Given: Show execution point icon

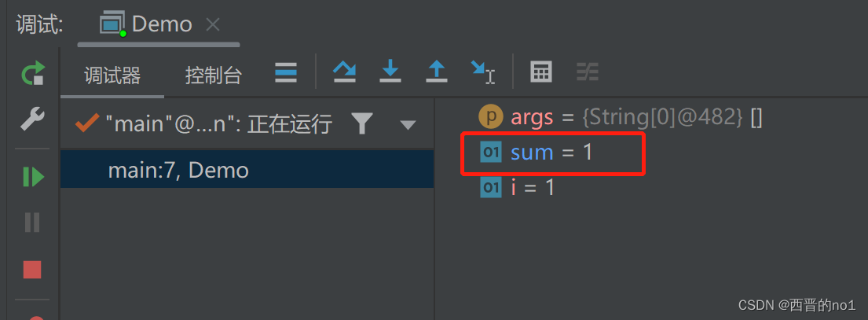Looking at the screenshot, I should [x=286, y=72].
